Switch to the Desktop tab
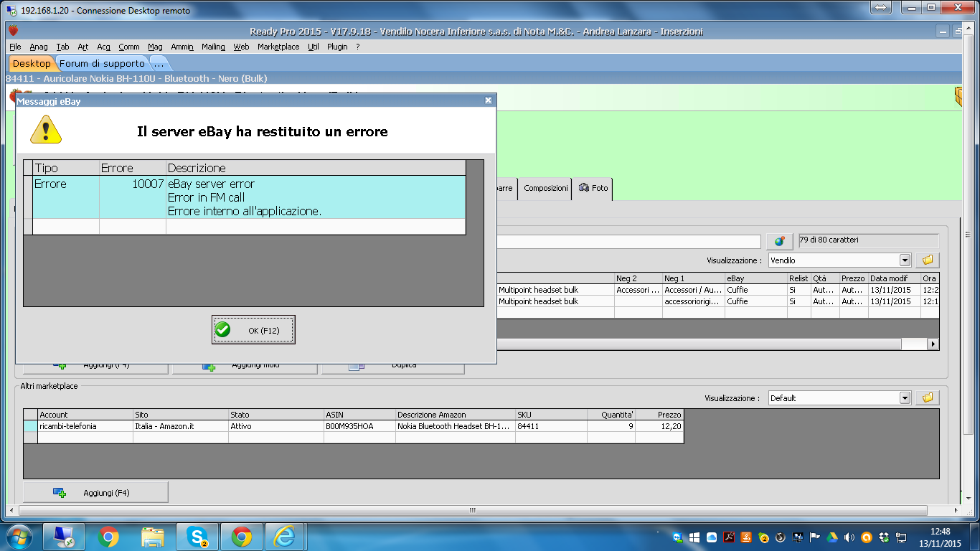The width and height of the screenshot is (980, 551). point(32,64)
